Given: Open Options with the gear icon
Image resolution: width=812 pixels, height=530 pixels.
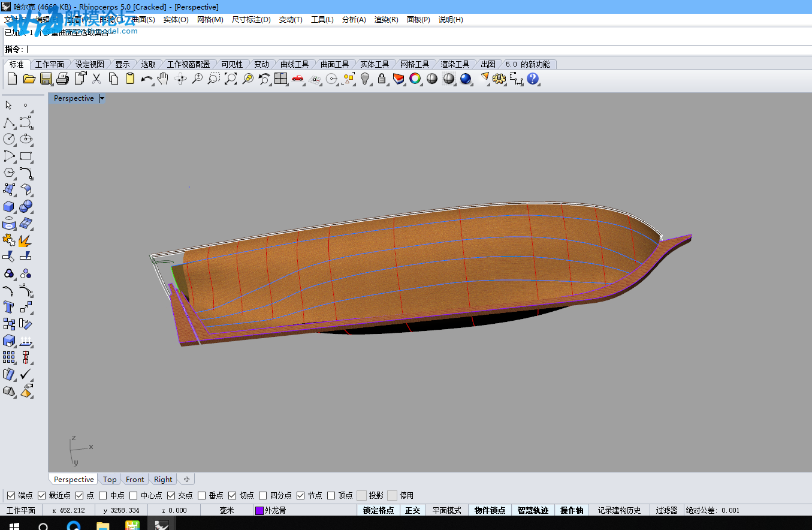Looking at the screenshot, I should tap(500, 79).
